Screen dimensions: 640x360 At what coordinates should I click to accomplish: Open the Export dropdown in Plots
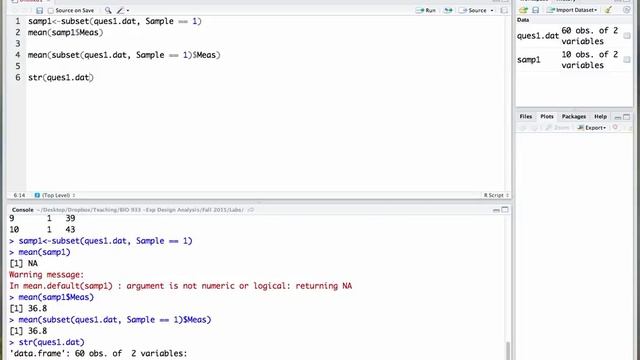(x=591, y=128)
